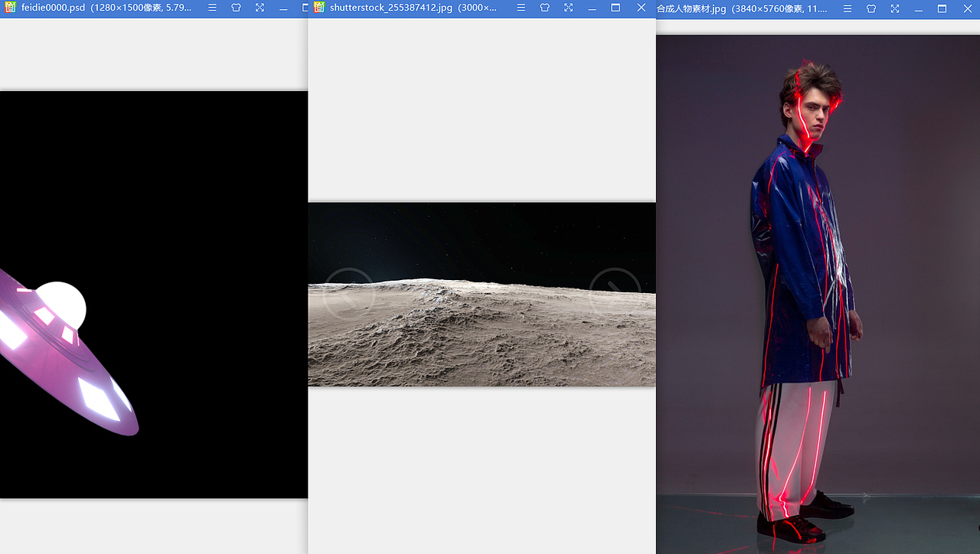Close the shutterstock_255387412.jpg window
The height and width of the screenshot is (554, 980).
(642, 8)
